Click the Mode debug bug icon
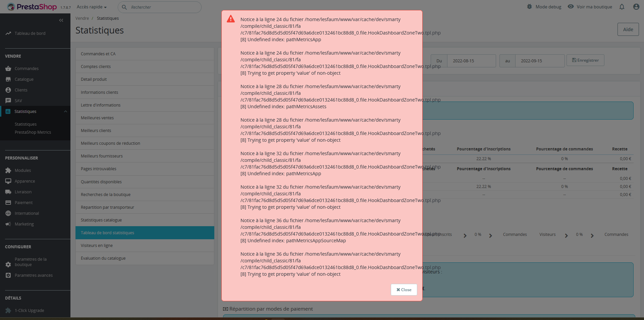Viewport: 644px width, 320px height. click(529, 7)
